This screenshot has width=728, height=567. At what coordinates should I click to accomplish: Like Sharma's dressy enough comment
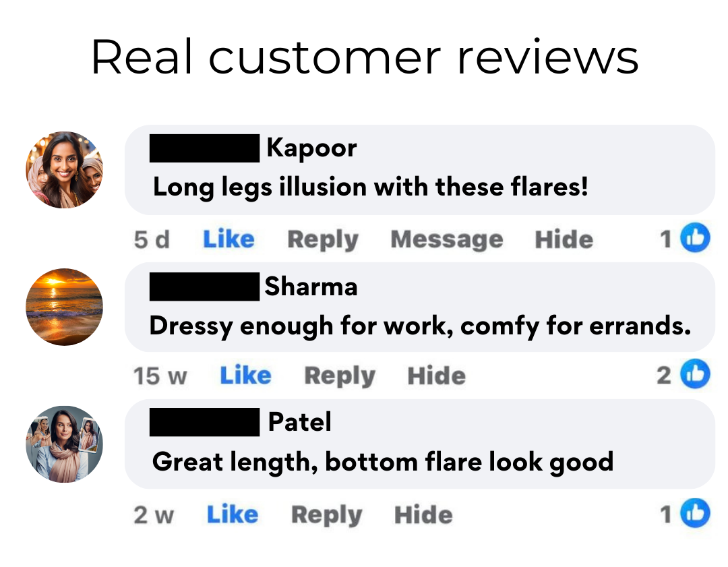pos(245,376)
